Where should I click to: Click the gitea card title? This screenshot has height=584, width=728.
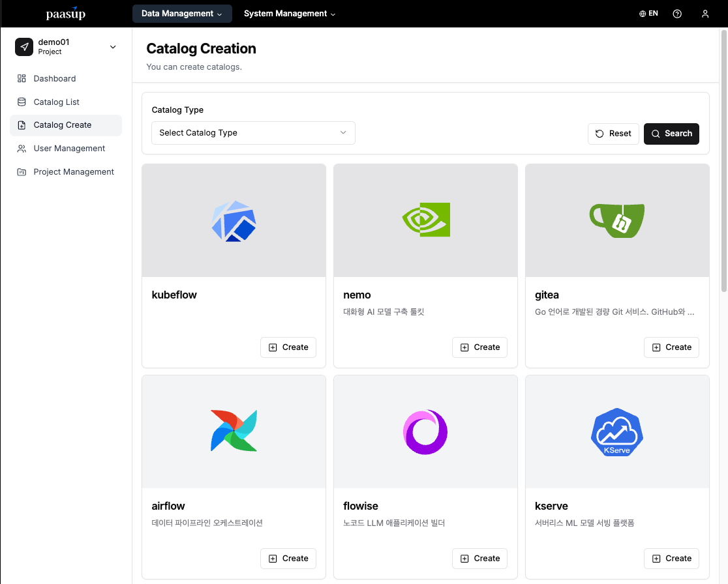547,295
